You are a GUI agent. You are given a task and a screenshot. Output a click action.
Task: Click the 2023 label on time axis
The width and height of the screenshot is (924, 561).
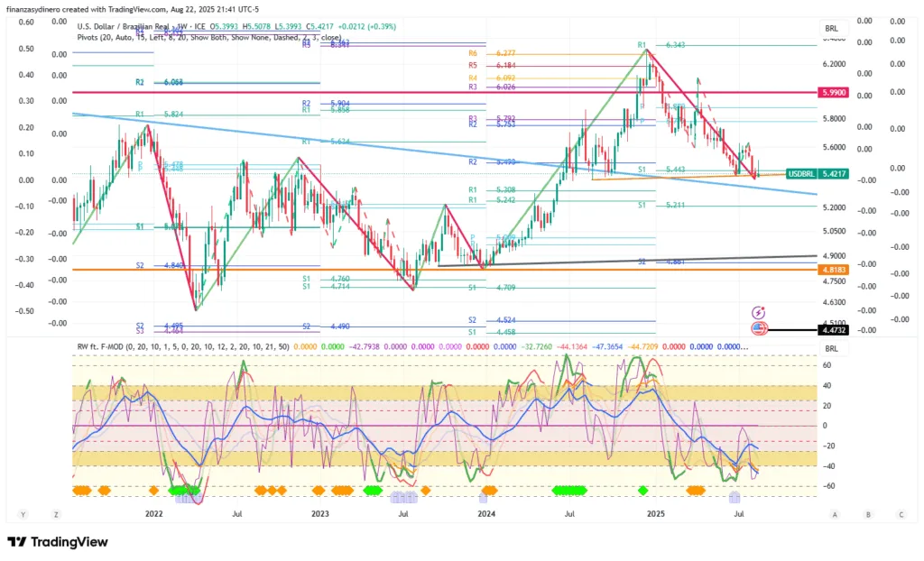click(x=320, y=514)
